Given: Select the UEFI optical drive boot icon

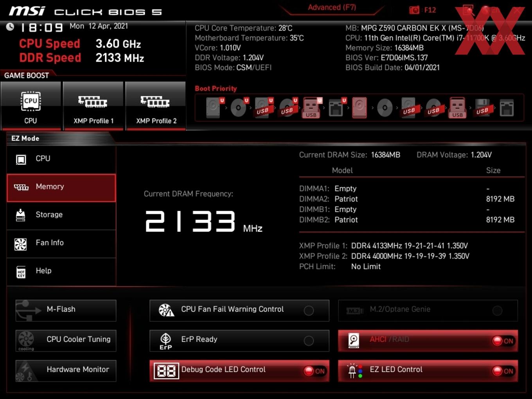Looking at the screenshot, I should coord(239,108).
